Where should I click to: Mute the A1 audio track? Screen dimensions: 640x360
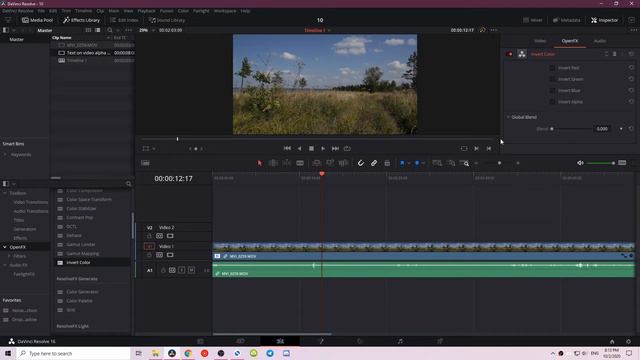[191, 270]
